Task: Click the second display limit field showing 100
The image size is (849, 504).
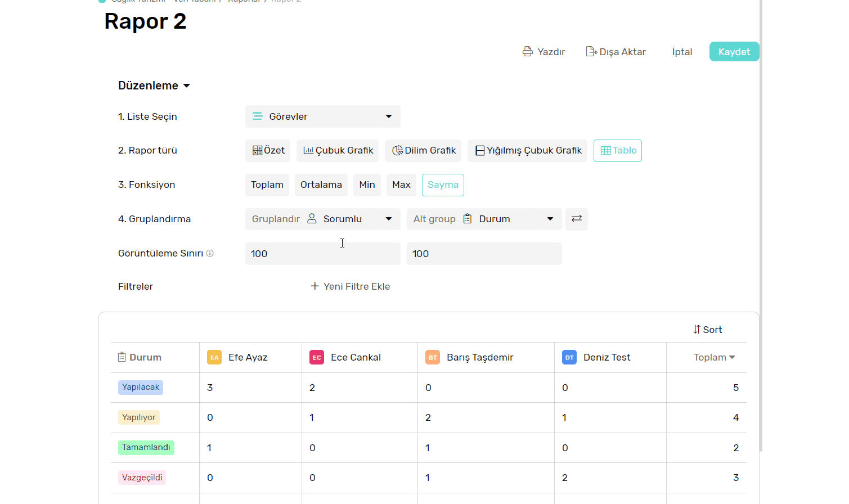Action: coord(484,254)
